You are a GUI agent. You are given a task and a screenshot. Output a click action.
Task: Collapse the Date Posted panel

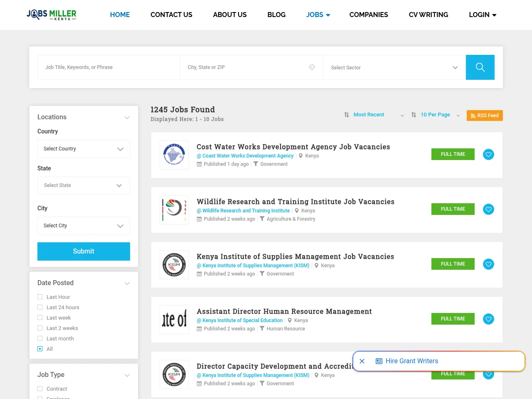(x=127, y=283)
